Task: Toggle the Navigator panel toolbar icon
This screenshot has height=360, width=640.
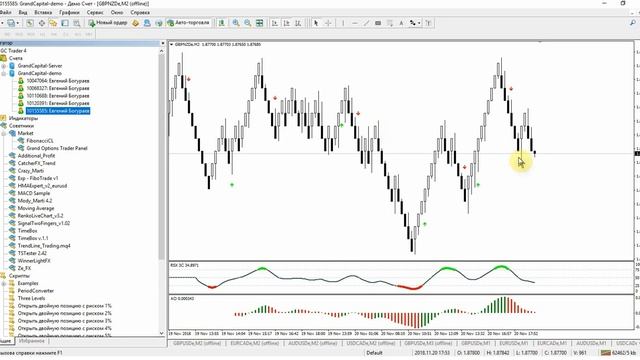Action: (x=53, y=23)
